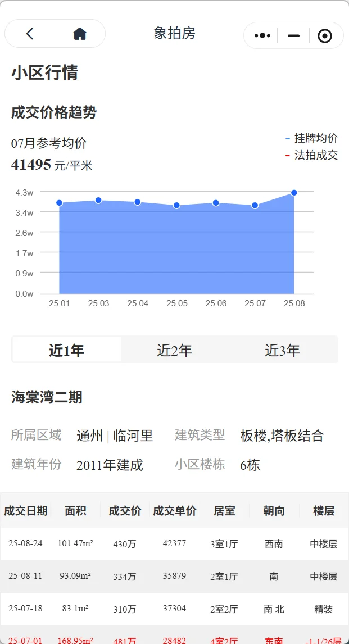Click the 海棠湾二期 community name
This screenshot has width=349, height=644.
tap(47, 397)
